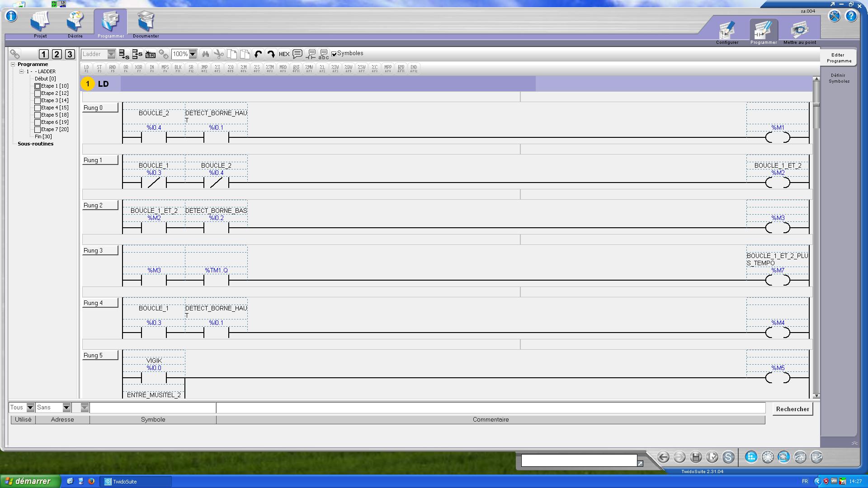Tick the Etape 4 [15] checkbox
868x488 pixels.
38,108
